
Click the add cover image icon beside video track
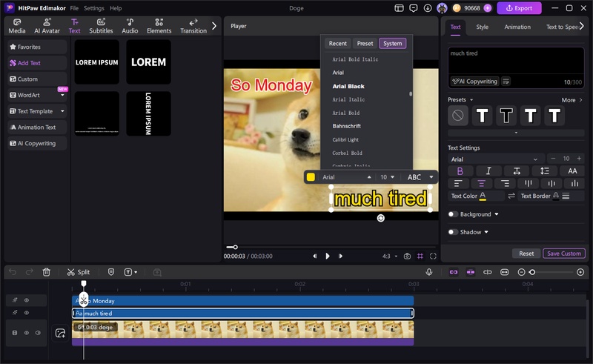(60, 333)
